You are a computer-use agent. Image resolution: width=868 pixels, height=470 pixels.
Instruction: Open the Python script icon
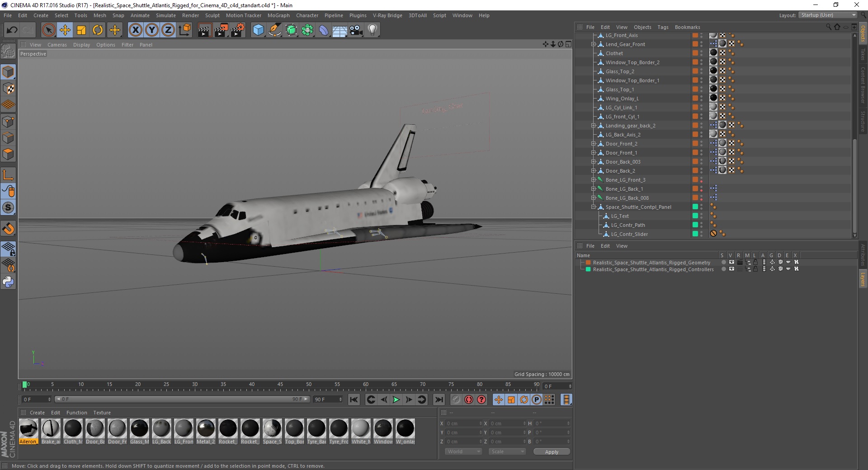[8, 282]
